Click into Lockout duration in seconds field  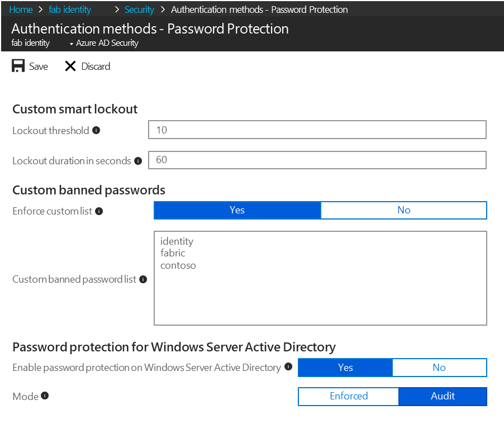coord(317,160)
